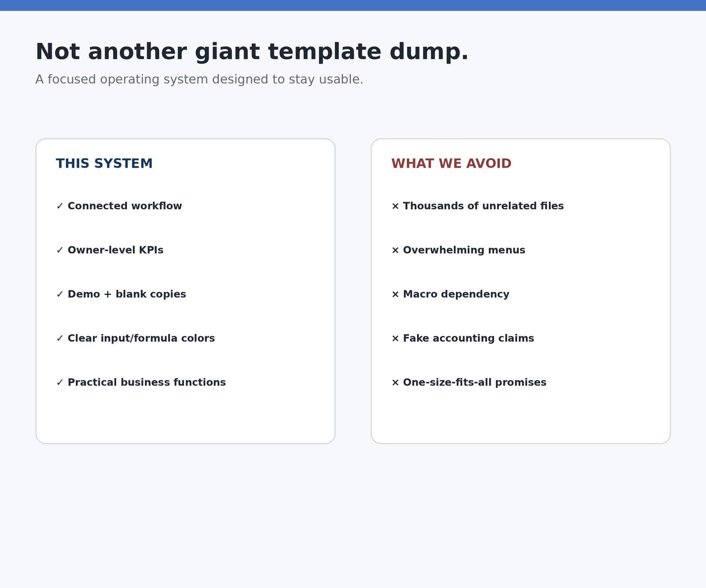Click the checkmark before Demo + blank copies
This screenshot has width=706, height=588.
tap(59, 294)
